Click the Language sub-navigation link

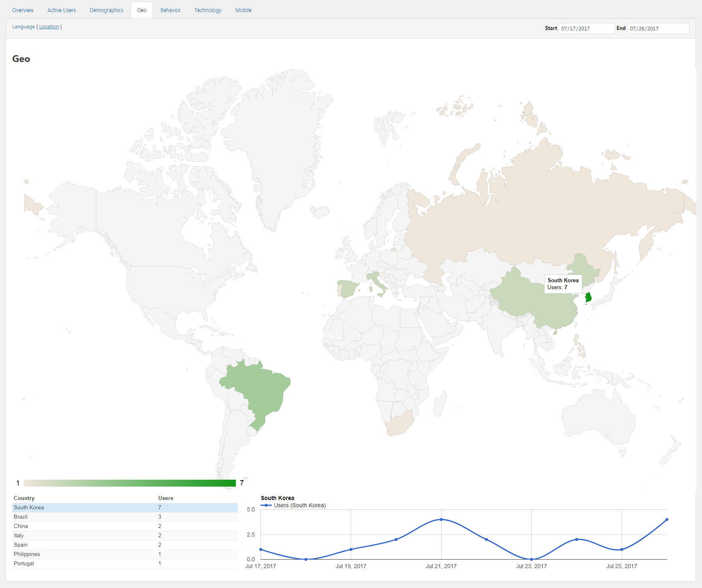click(24, 27)
